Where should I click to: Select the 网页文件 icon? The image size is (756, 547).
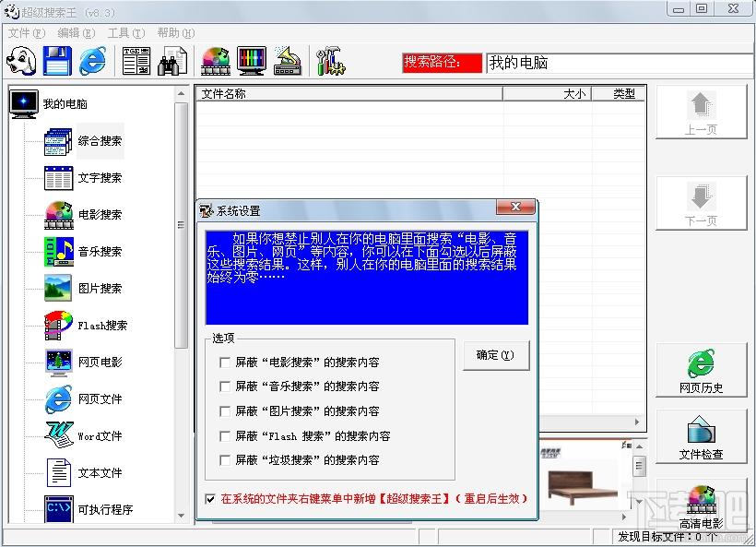58,398
